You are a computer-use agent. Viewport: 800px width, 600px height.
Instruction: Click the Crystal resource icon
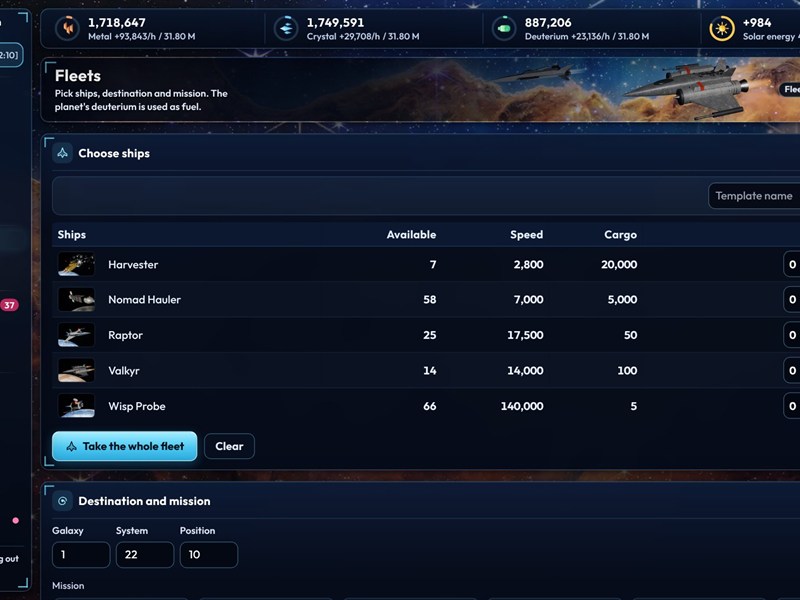(286, 29)
